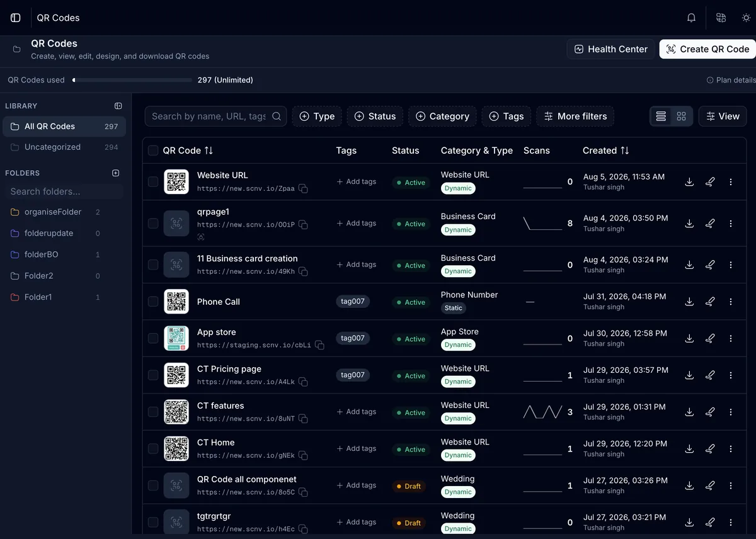Check the CT features row checkbox
756x539 pixels.
pyautogui.click(x=153, y=412)
